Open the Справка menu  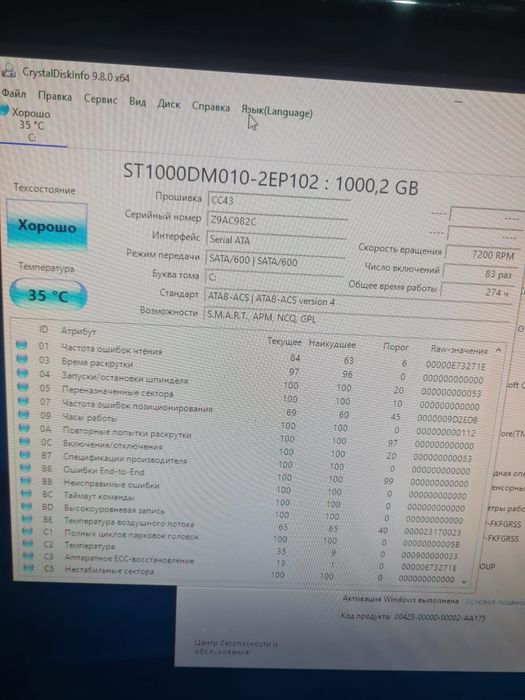pos(211,107)
